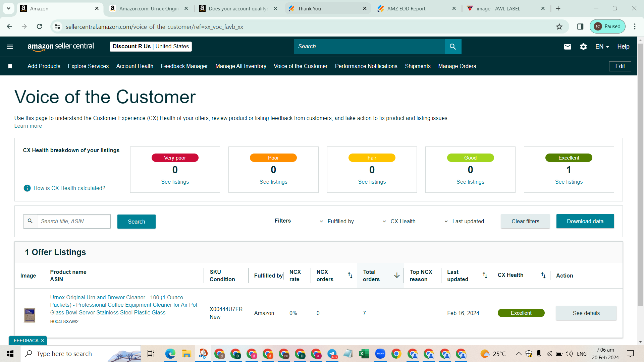Sort by NCX orders arrows
The width and height of the screenshot is (644, 362).
tap(350, 275)
